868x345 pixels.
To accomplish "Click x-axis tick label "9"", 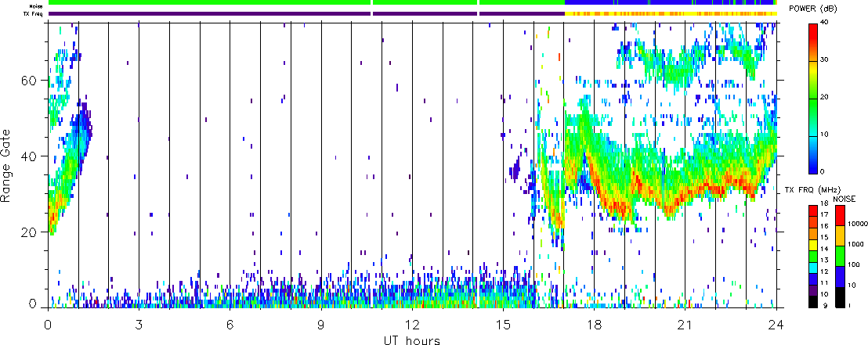I will coord(321,324).
